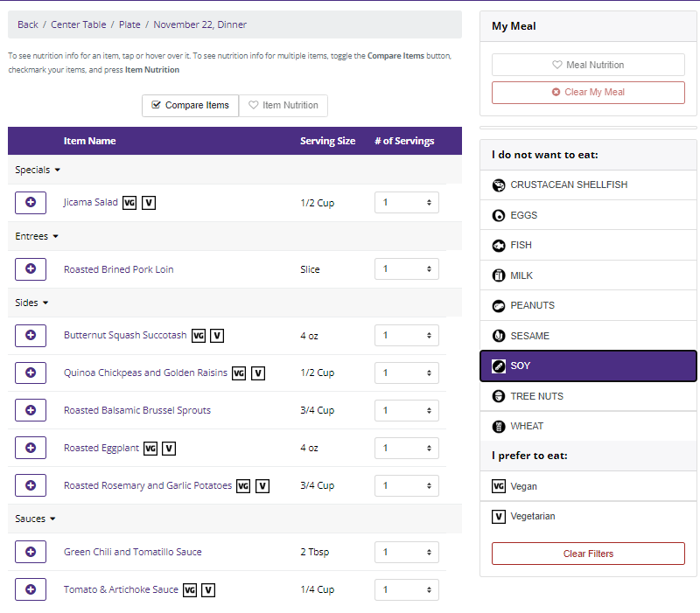Enable the Vegan preference filter
700x613 pixels.
(588, 486)
